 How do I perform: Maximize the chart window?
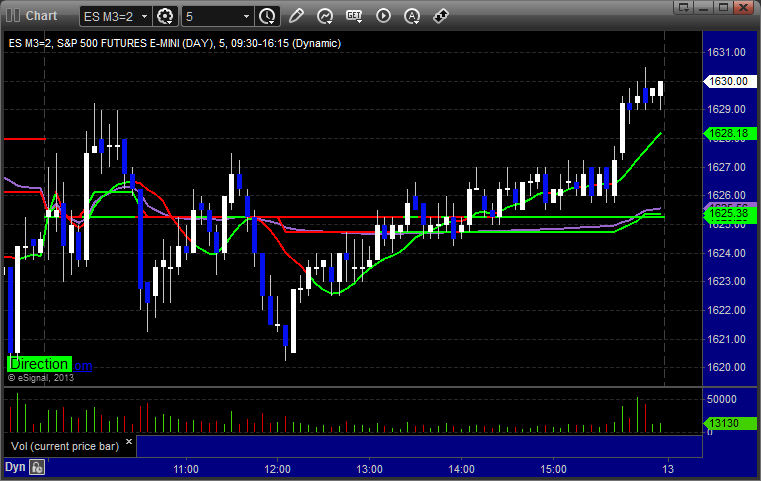click(724, 7)
